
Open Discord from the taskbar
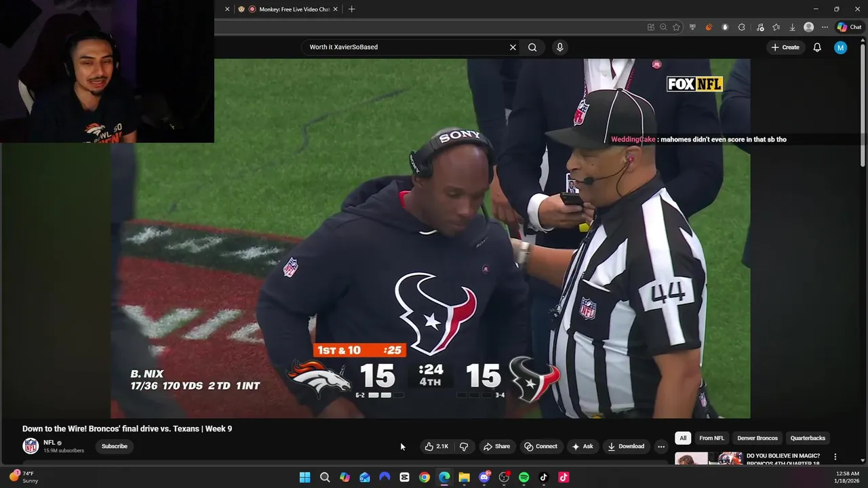484,477
